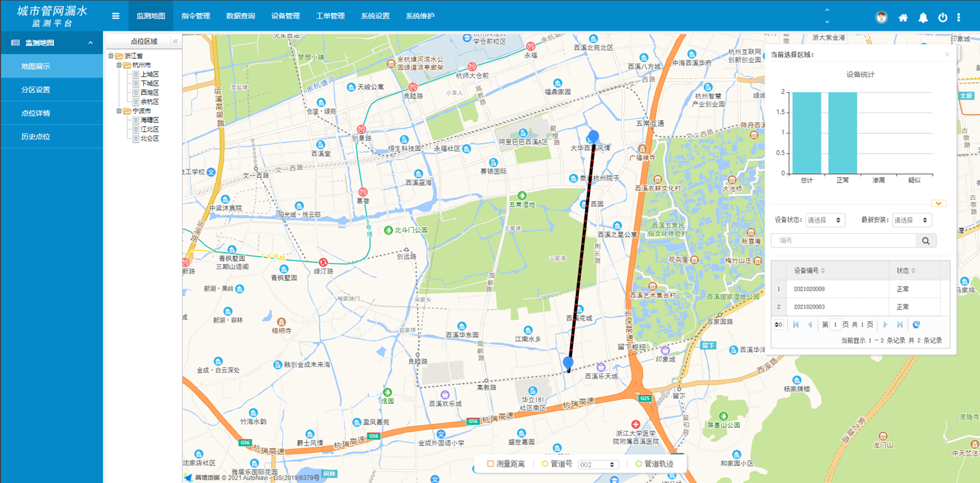Click the 正常 bar in chart
The image size is (980, 483).
[842, 132]
